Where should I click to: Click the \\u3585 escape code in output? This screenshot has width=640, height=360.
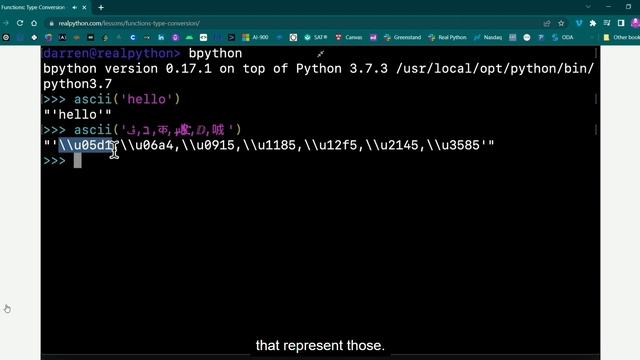pos(453,145)
